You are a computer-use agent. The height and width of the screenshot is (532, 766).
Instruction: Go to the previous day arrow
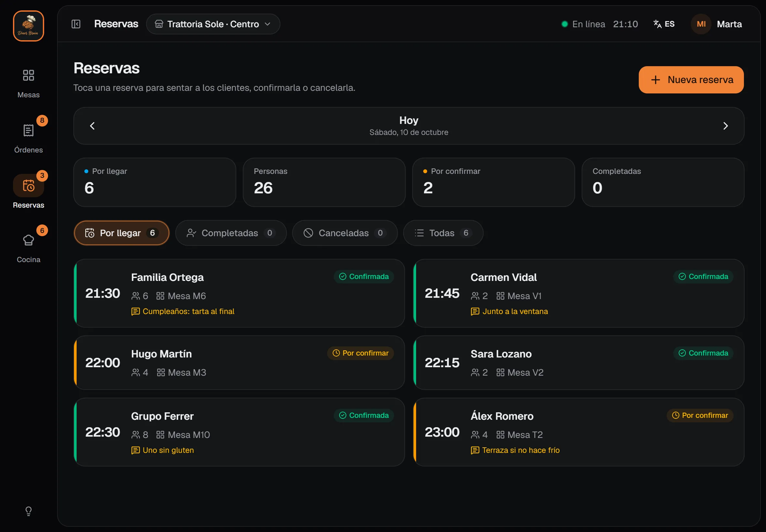[93, 126]
